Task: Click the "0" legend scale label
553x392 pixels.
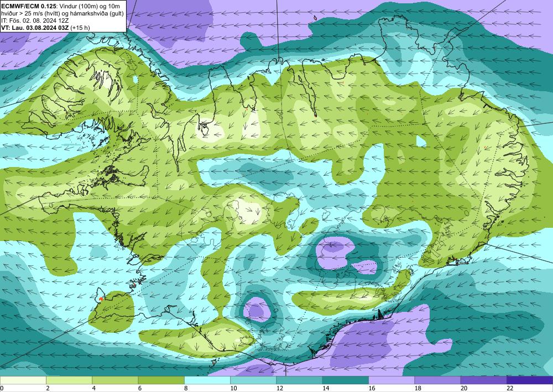Action: (2, 388)
